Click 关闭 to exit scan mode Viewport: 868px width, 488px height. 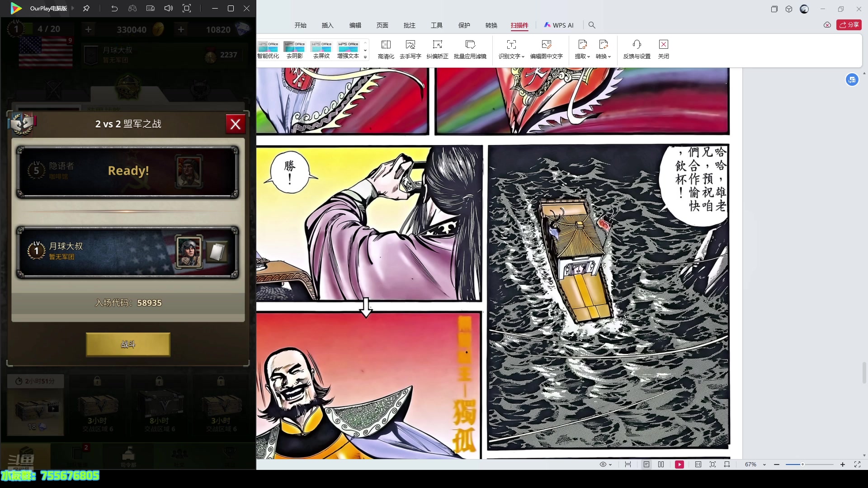(664, 50)
